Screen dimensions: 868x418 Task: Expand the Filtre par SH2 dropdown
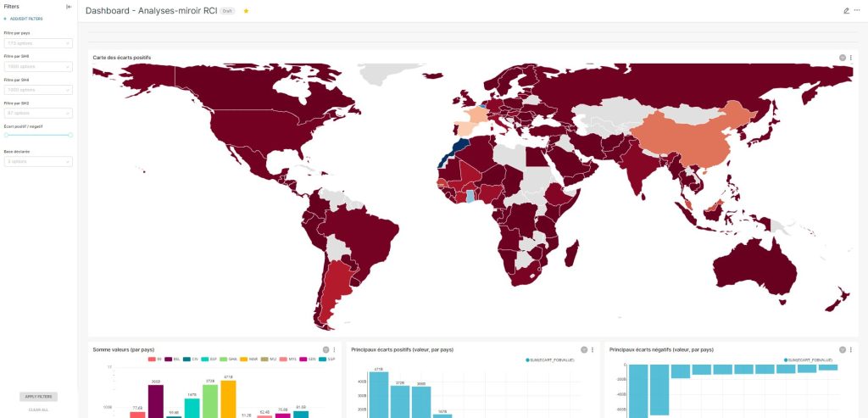38,113
